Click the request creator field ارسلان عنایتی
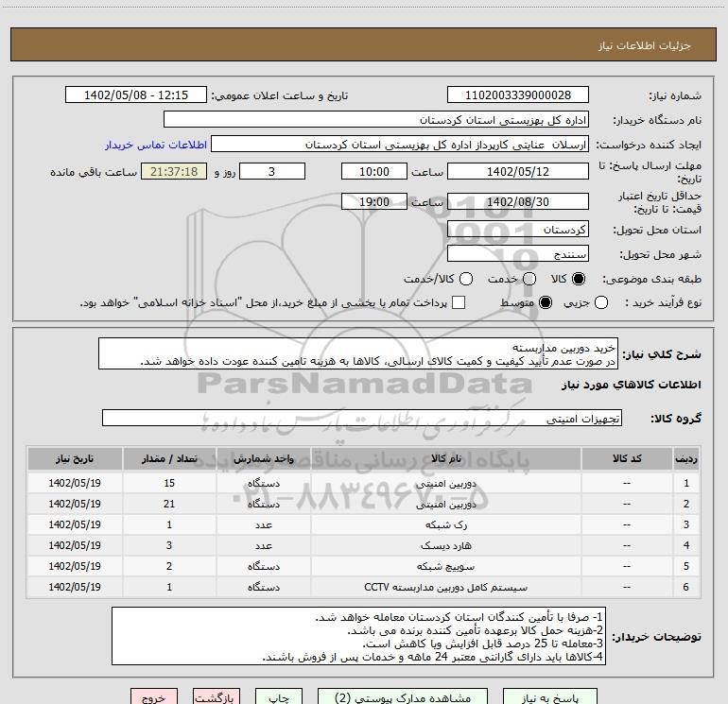728x704 pixels. (400, 144)
